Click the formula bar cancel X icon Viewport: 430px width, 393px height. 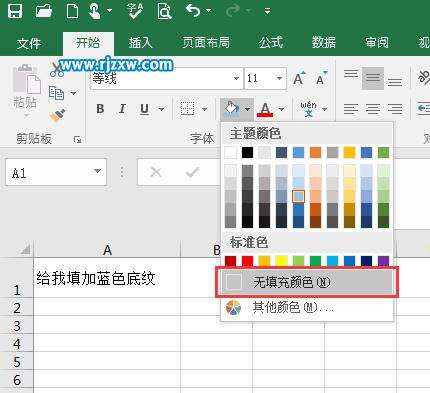tap(156, 172)
